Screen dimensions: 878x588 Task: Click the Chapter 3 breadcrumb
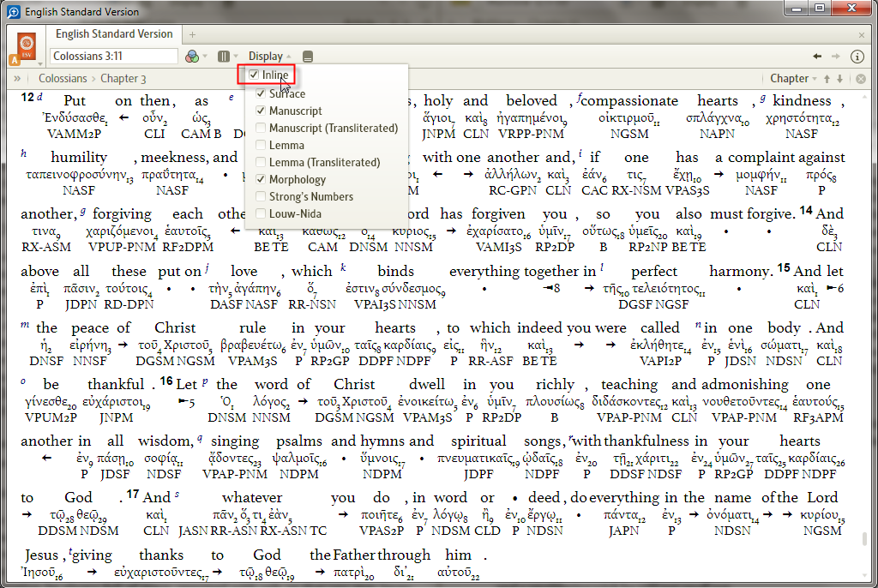(x=123, y=79)
